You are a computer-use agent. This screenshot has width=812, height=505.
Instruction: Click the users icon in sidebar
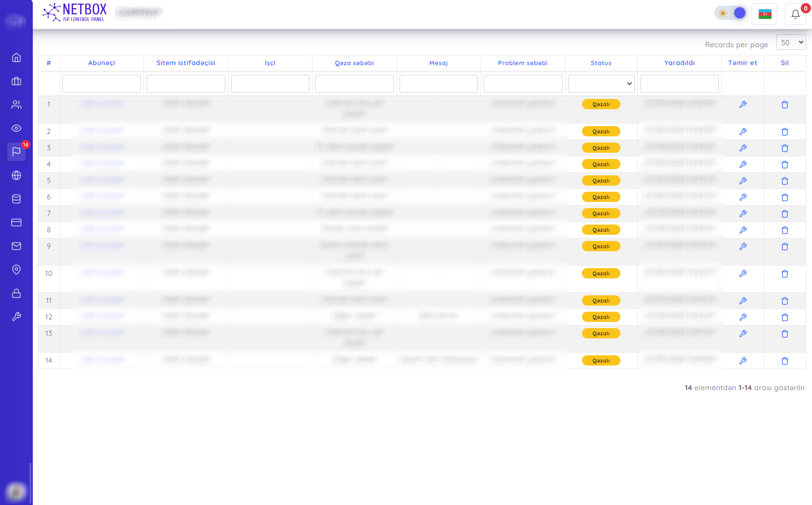pos(16,105)
